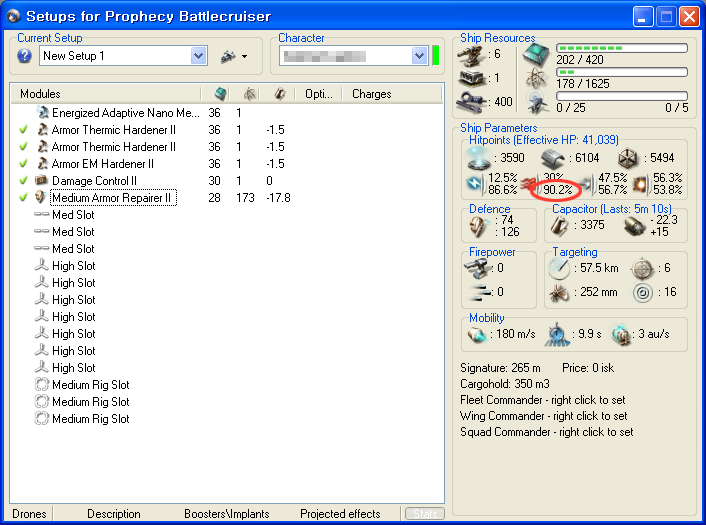Sort by CPU column header icon

[221, 94]
